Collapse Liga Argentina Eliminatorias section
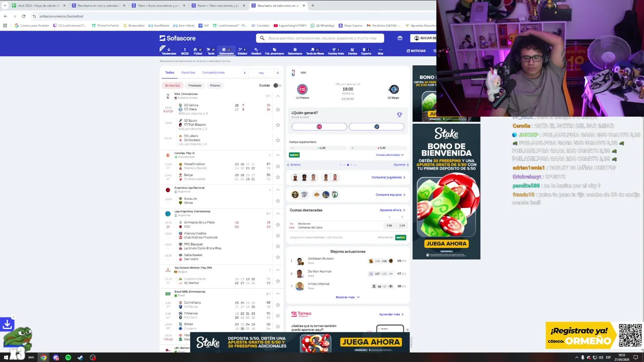Viewport: 644px width, 362px height. coord(278,213)
